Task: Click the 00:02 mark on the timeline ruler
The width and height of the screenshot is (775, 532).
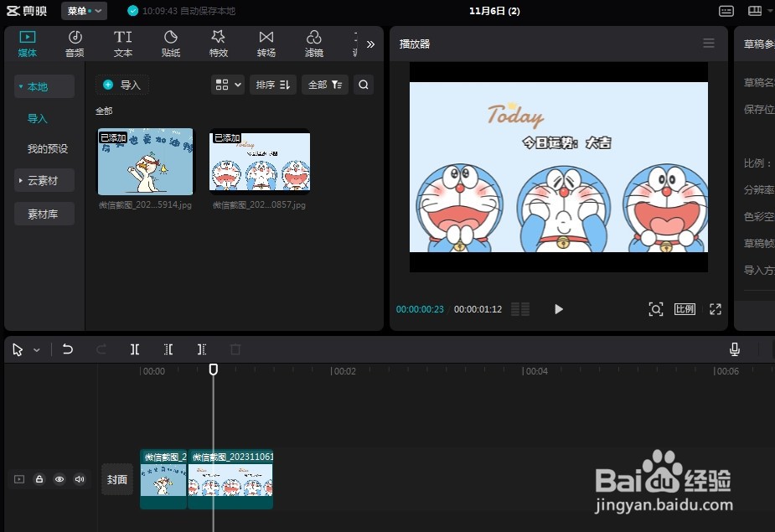Action: coord(344,371)
